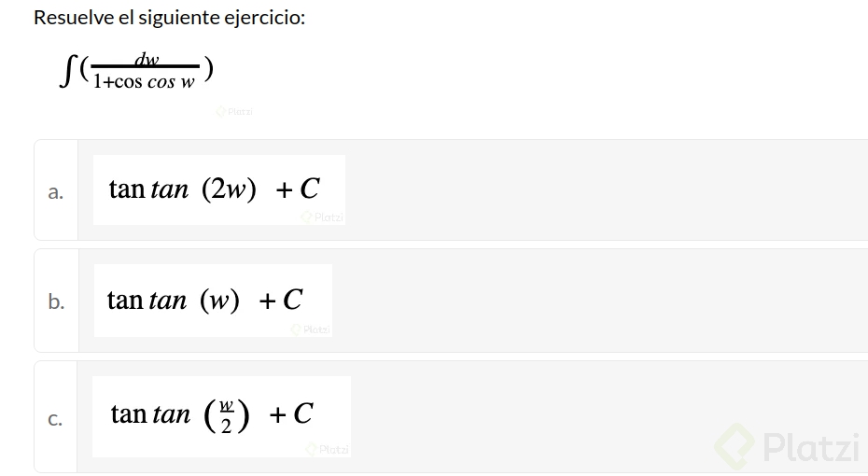This screenshot has width=868, height=476.
Task: Click the "Resuelve el siguiente ejercicio:" heading
Action: (x=169, y=18)
